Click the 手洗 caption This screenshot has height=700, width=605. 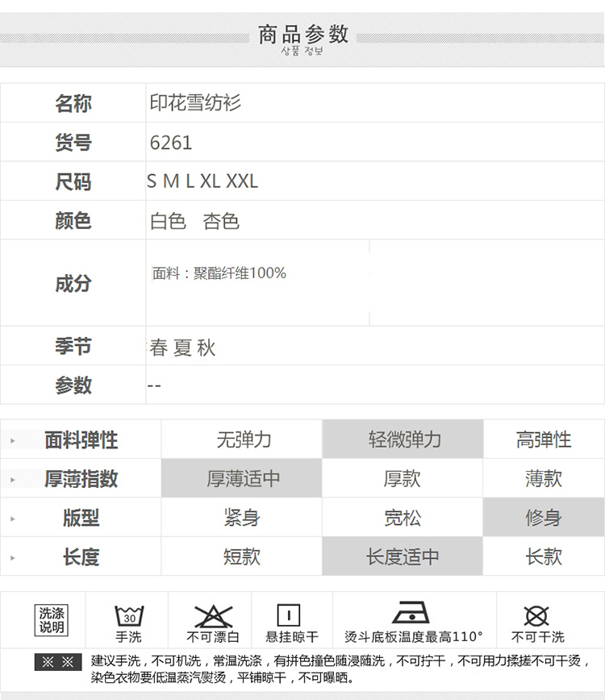tap(128, 637)
